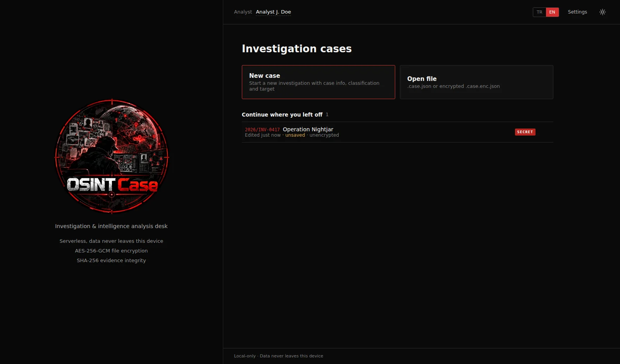
Task: Click the OSINT Case logo image
Action: click(112, 156)
